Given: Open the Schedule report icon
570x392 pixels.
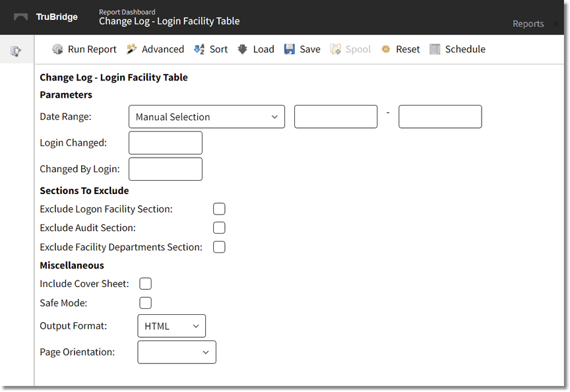Looking at the screenshot, I should coord(436,49).
